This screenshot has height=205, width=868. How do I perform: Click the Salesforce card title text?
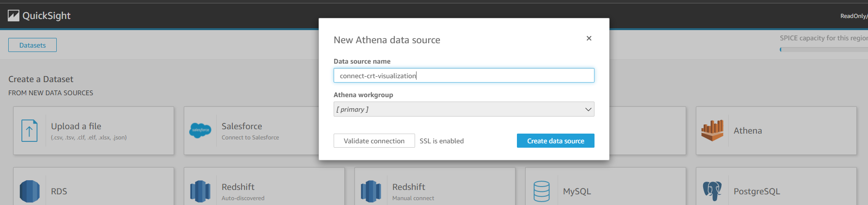241,126
